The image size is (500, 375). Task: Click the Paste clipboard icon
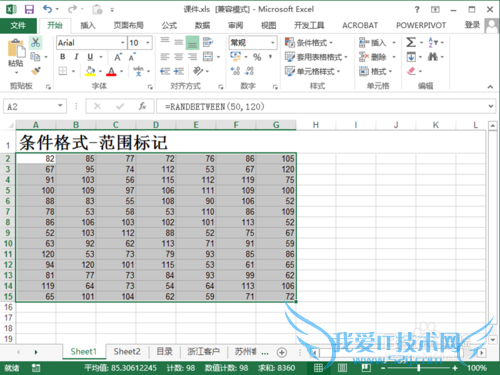point(16,48)
